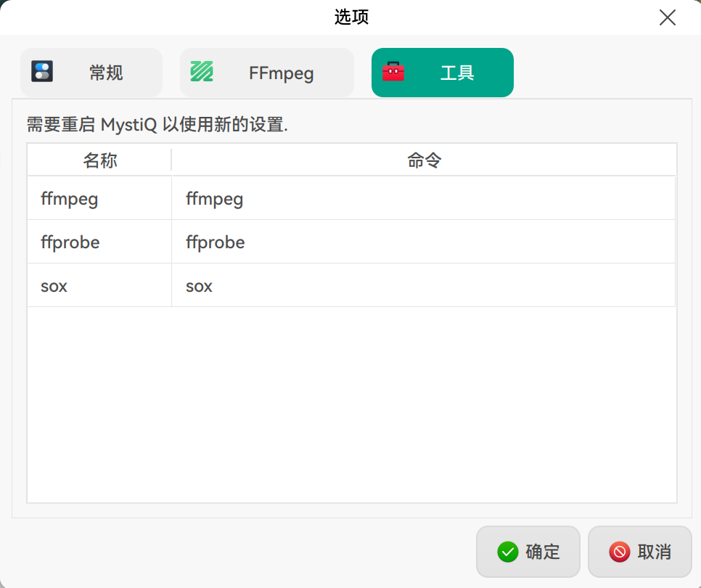Confirm settings by clicking 确定
This screenshot has height=588, width=701.
pos(528,552)
